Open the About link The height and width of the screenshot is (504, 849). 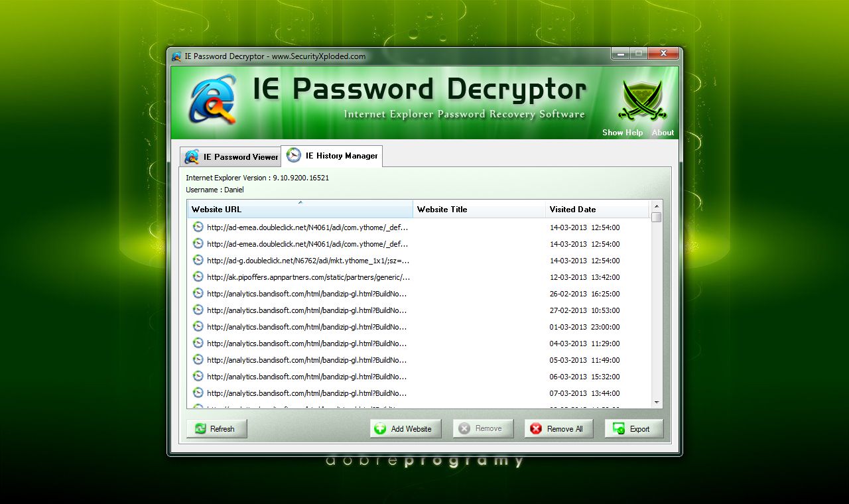(663, 133)
